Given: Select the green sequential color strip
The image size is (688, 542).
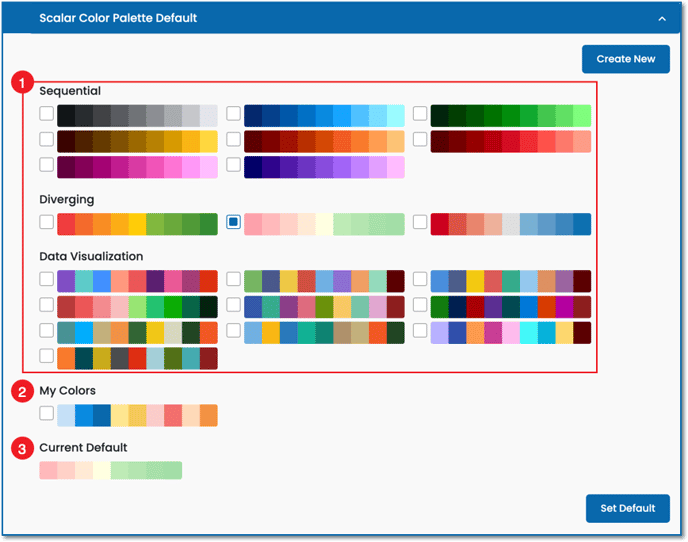Looking at the screenshot, I should coord(511,116).
